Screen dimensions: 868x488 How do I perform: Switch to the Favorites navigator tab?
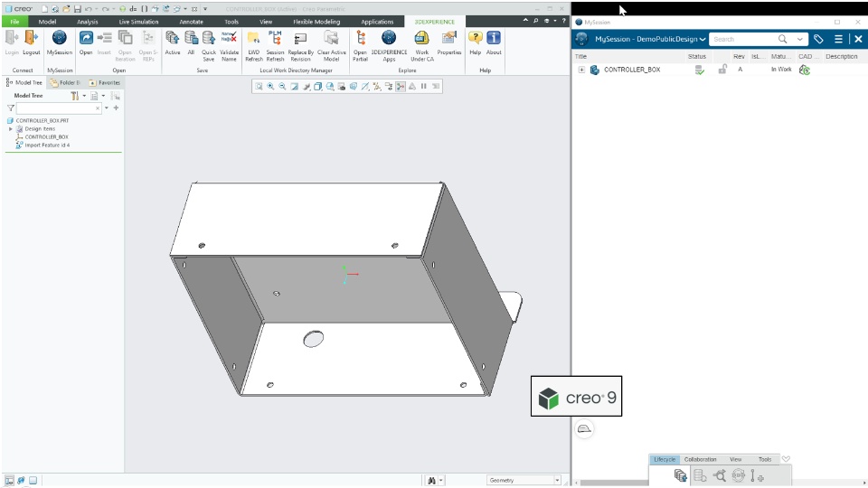[x=105, y=82]
